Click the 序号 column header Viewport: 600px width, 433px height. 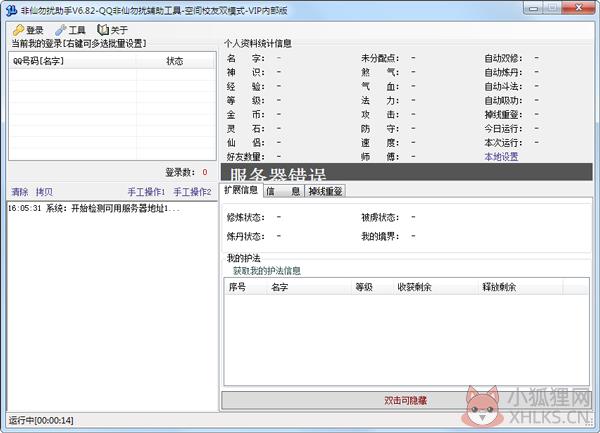245,287
